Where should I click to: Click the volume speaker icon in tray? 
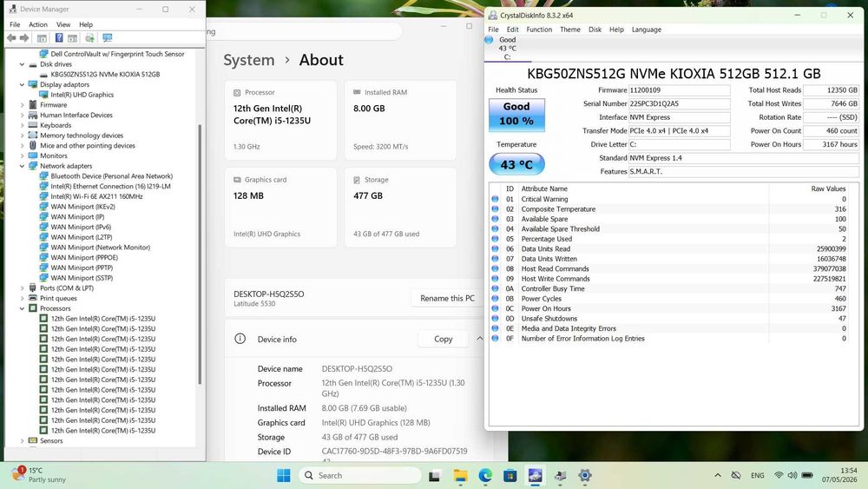792,475
